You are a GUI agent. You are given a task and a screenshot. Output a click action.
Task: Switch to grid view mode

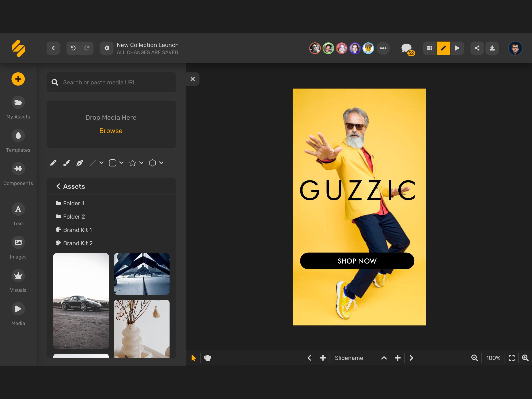click(430, 48)
